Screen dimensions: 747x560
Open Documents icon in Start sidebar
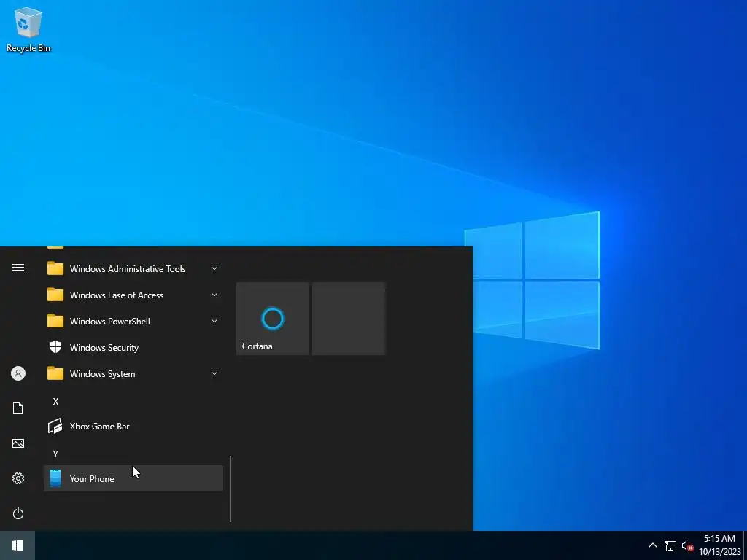point(18,408)
